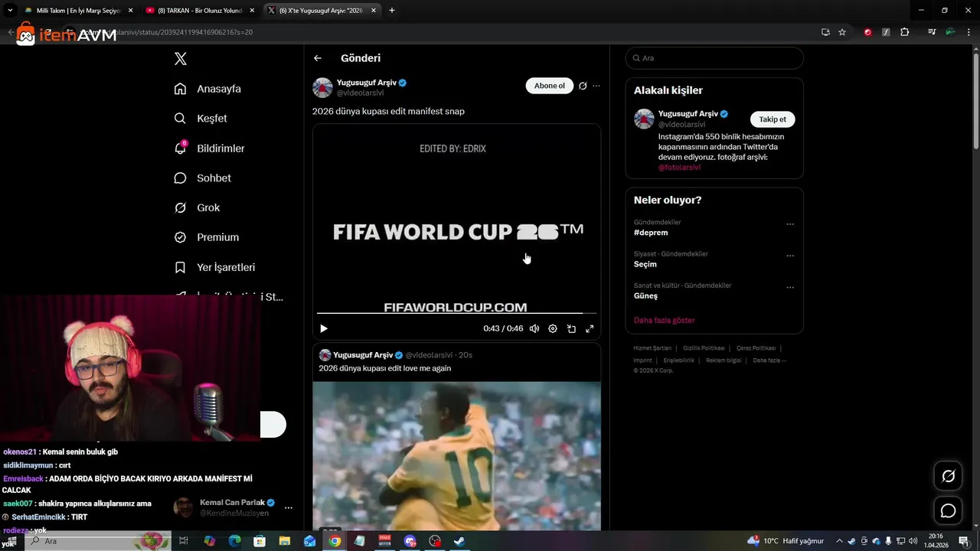The width and height of the screenshot is (980, 551).
Task: Open post more options ellipsis
Action: pos(596,86)
